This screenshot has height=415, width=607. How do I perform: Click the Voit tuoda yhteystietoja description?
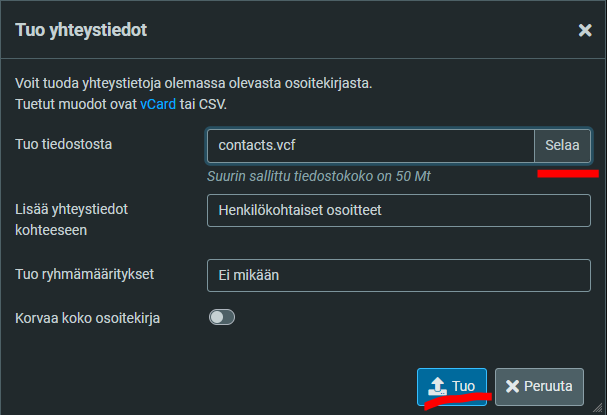pos(194,83)
